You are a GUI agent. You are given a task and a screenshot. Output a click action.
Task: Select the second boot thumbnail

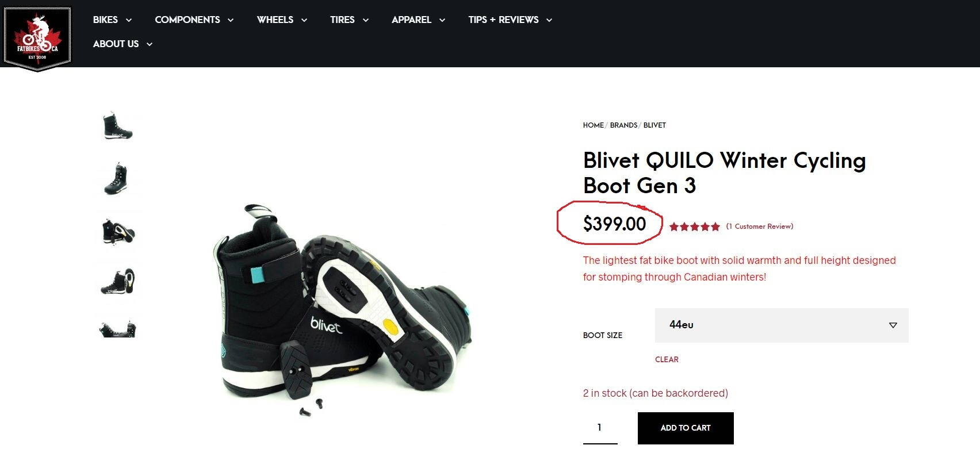click(x=118, y=178)
